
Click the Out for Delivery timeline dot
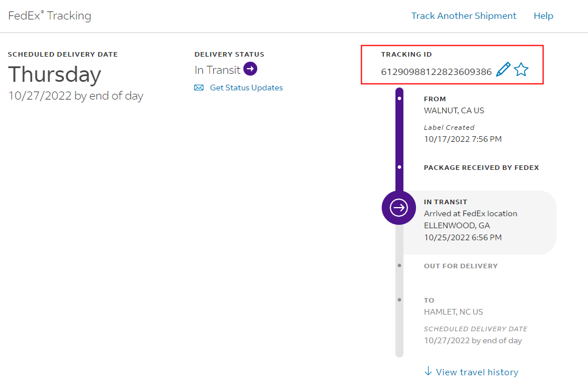pos(399,265)
